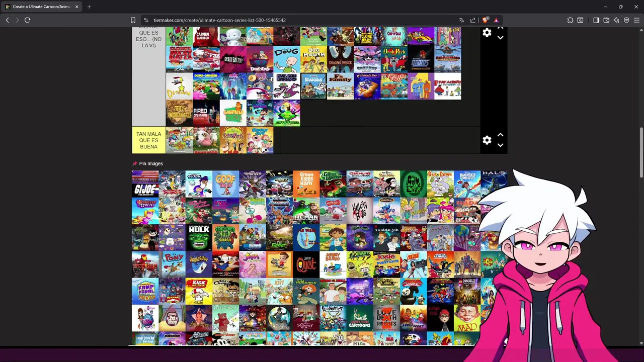
Task: Bookmark this page with the bookmark icon
Action: point(133,20)
